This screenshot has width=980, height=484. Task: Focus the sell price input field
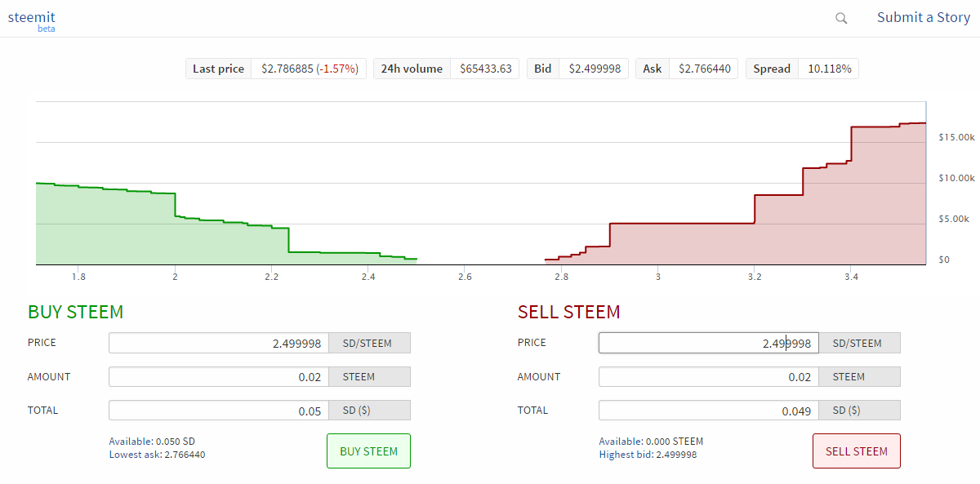[708, 343]
